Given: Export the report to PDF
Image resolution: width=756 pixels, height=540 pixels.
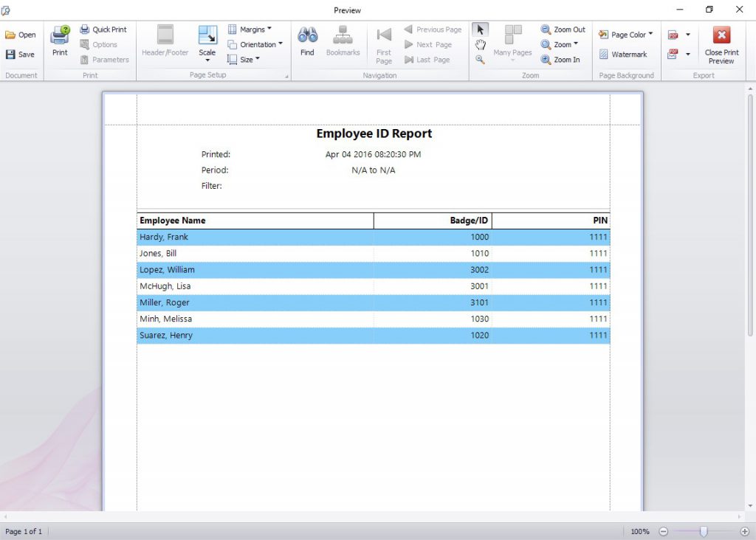Looking at the screenshot, I should (x=674, y=35).
